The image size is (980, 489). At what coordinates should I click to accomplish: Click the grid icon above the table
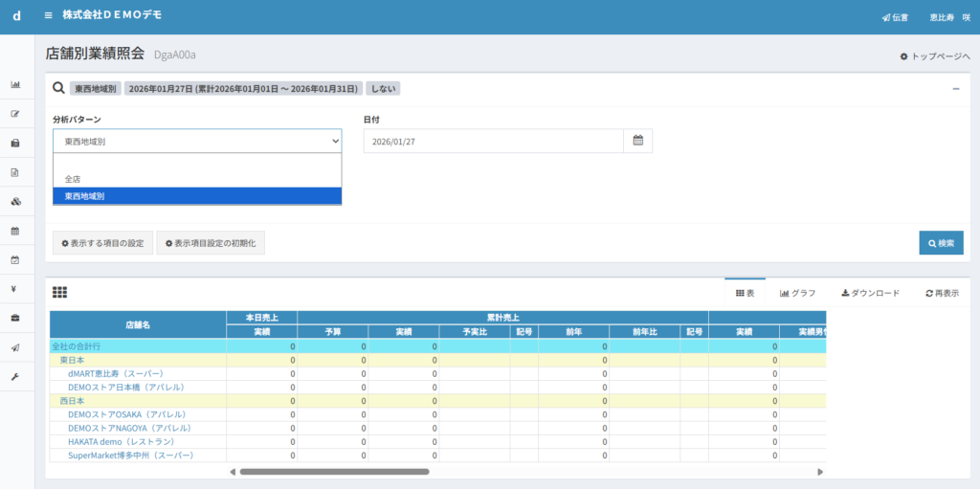click(x=59, y=293)
